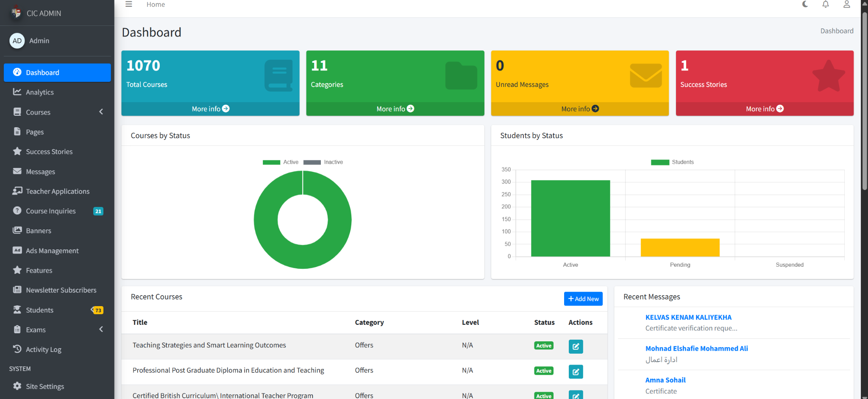The width and height of the screenshot is (868, 399).
Task: Hide Inactive series in Courses by Status
Action: point(323,162)
